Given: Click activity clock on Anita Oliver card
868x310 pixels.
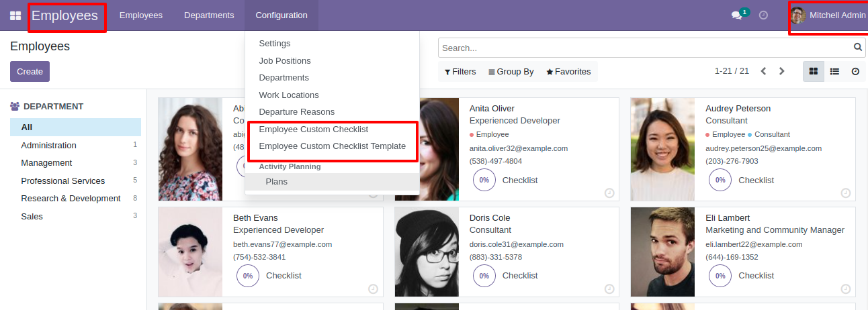Looking at the screenshot, I should click(609, 193).
